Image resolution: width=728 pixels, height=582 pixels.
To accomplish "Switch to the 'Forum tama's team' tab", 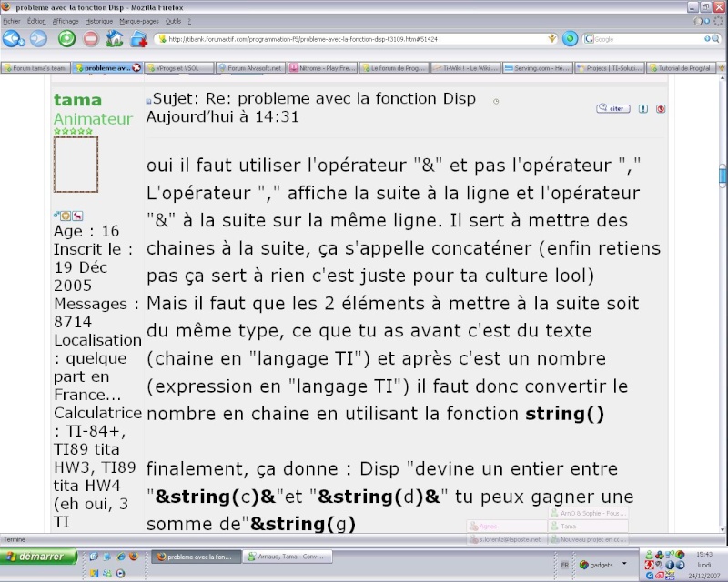I will 36,68.
